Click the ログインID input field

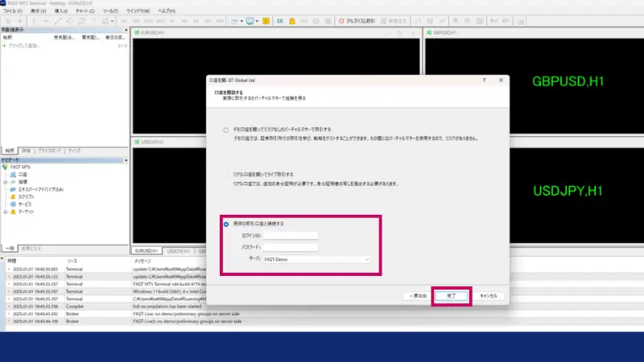pos(290,235)
